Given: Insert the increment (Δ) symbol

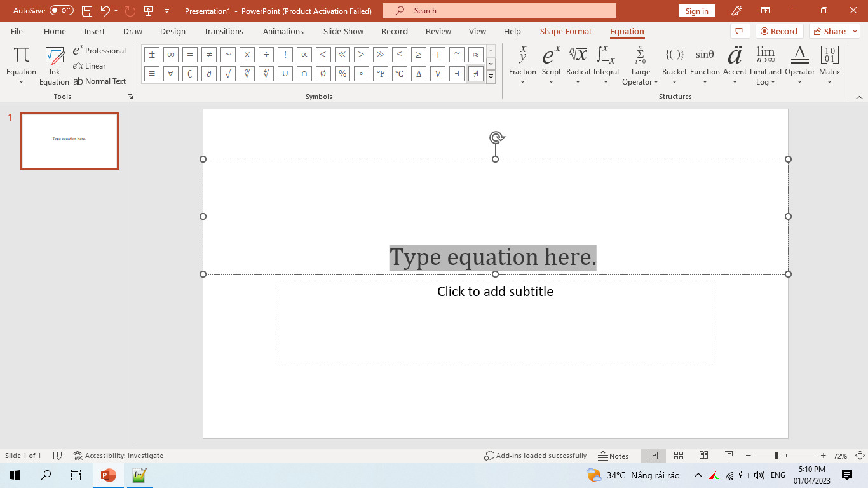Looking at the screenshot, I should [x=419, y=74].
